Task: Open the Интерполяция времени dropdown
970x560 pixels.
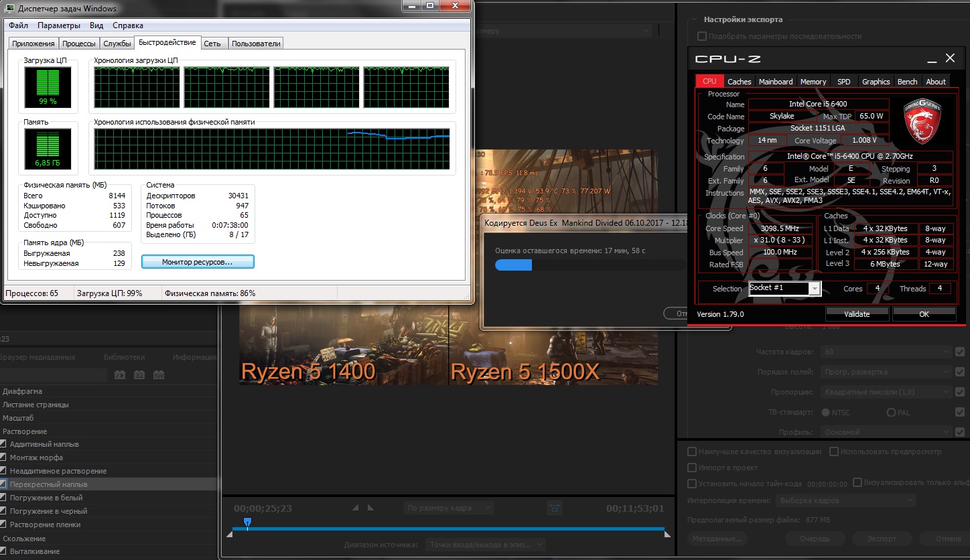Action: (847, 500)
